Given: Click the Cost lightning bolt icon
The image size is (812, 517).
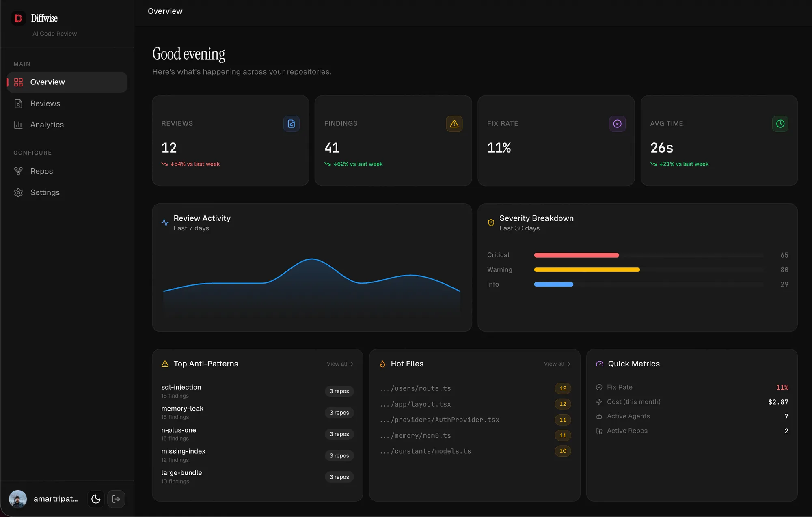Looking at the screenshot, I should 599,402.
